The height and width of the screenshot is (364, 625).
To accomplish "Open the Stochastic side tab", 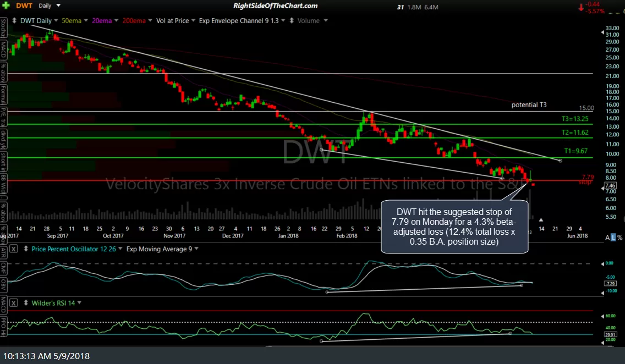I will pos(3,29).
